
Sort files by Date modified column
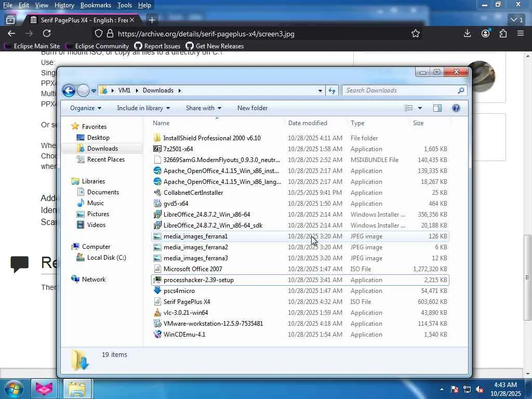point(308,123)
